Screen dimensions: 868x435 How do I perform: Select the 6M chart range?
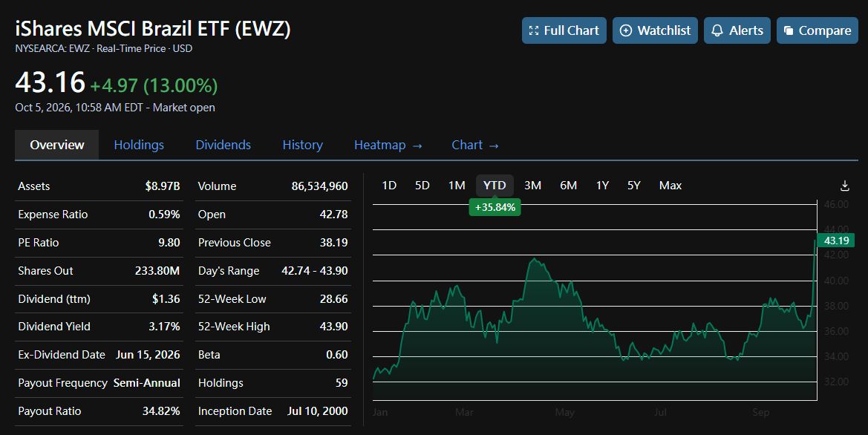569,186
